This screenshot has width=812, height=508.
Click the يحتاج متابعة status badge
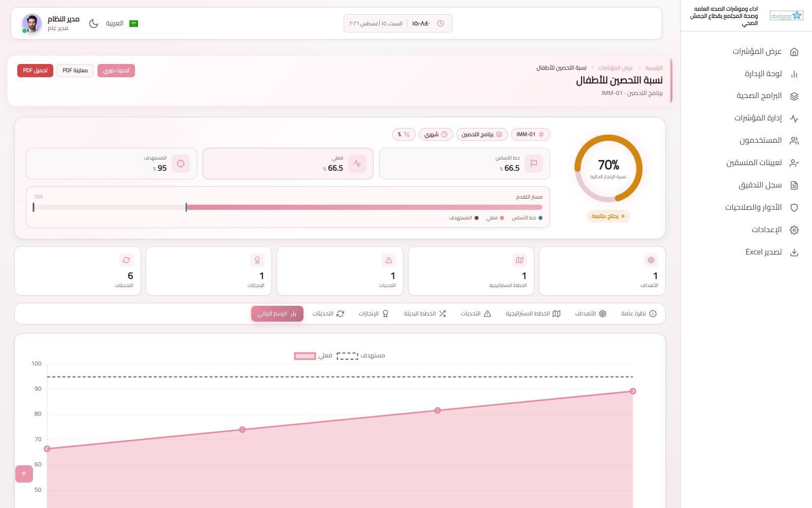tap(608, 216)
